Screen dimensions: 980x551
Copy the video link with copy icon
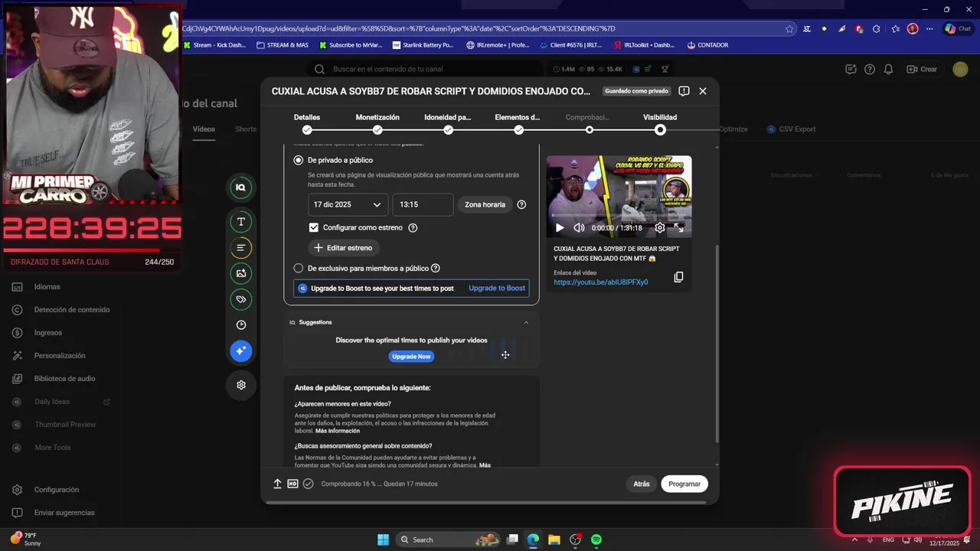pyautogui.click(x=678, y=277)
